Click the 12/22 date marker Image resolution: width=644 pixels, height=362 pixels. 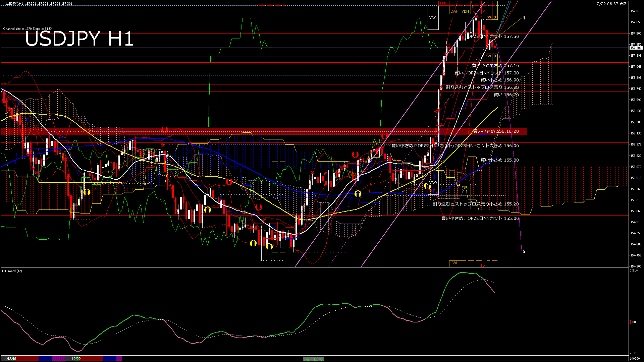(x=76, y=359)
